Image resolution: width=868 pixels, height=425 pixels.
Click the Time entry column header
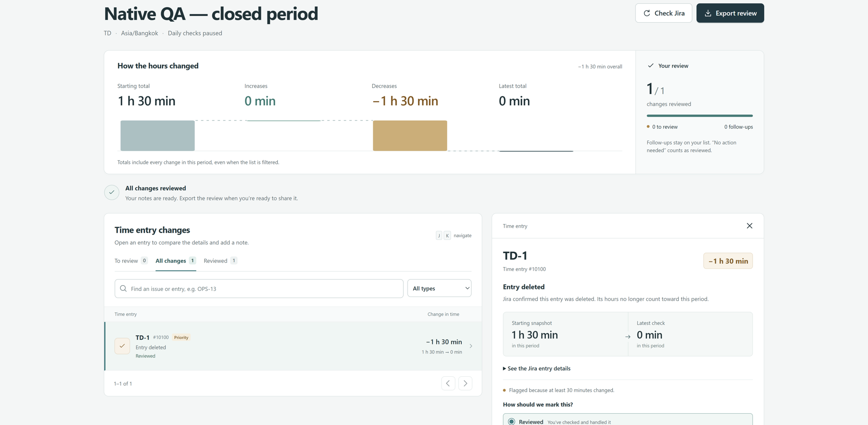(x=125, y=314)
